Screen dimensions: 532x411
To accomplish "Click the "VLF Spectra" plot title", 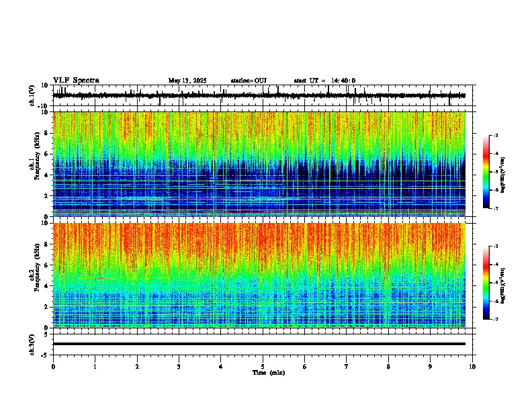I will 76,81.
